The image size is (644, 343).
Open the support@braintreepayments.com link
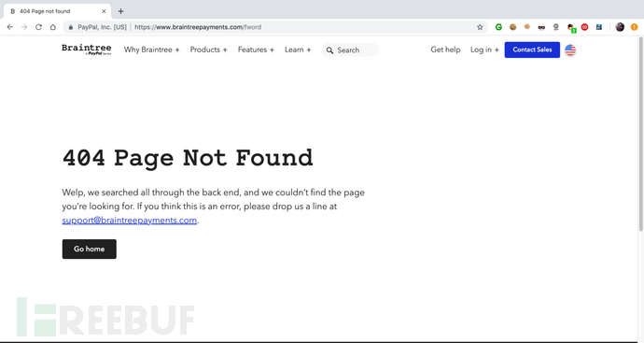click(x=130, y=221)
